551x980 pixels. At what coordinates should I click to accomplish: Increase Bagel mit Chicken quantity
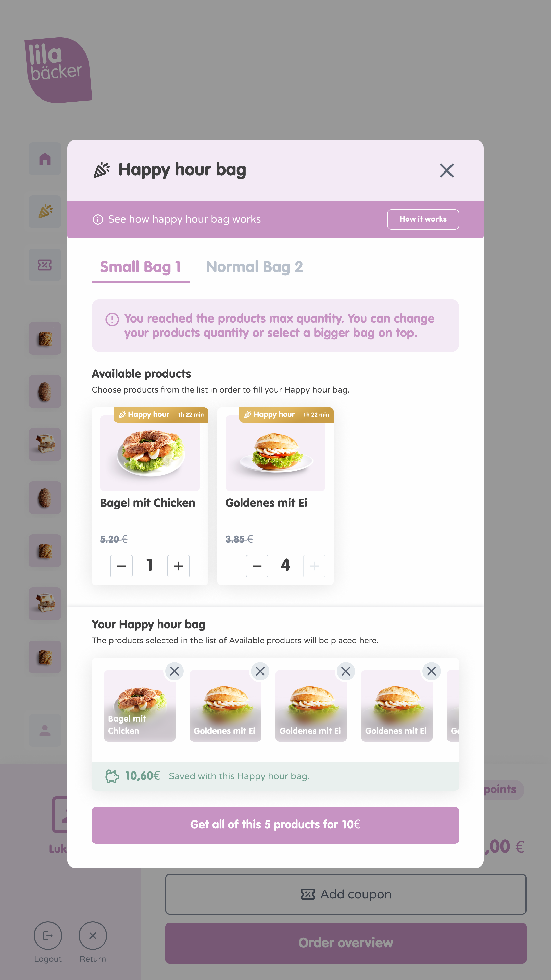coord(178,566)
